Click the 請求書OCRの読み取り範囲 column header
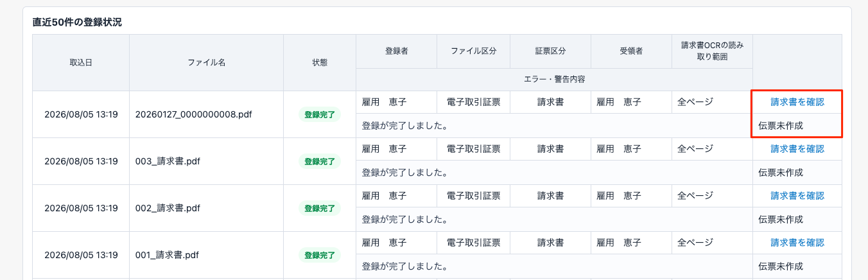Image resolution: width=868 pixels, height=280 pixels. [712, 51]
